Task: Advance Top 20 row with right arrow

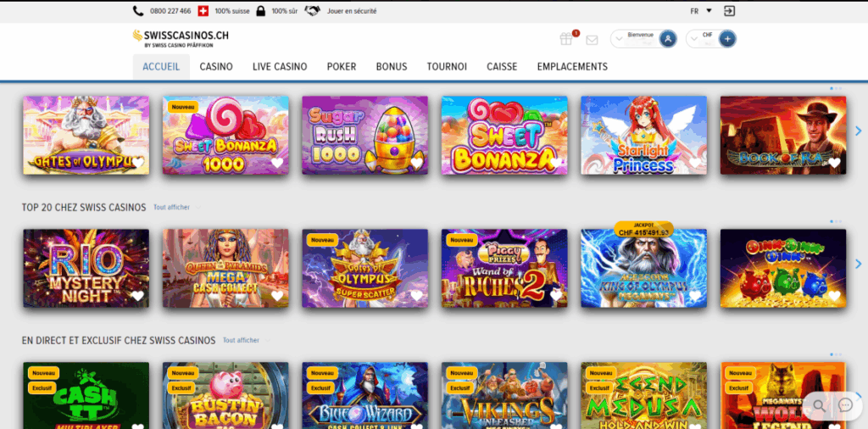Action: tap(859, 265)
